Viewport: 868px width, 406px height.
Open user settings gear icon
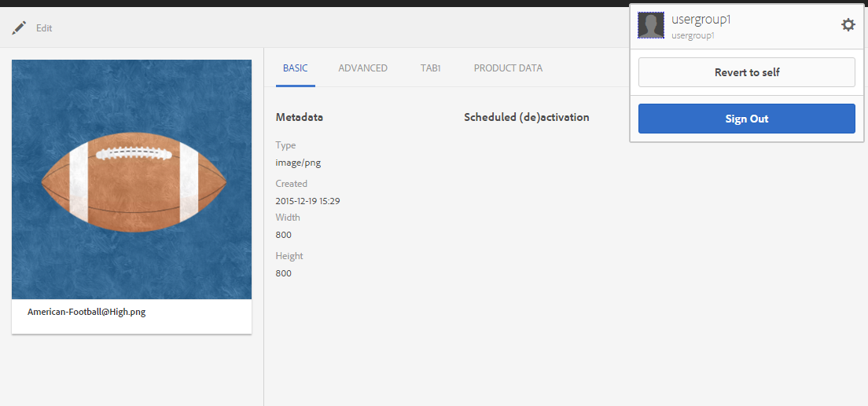(x=848, y=25)
